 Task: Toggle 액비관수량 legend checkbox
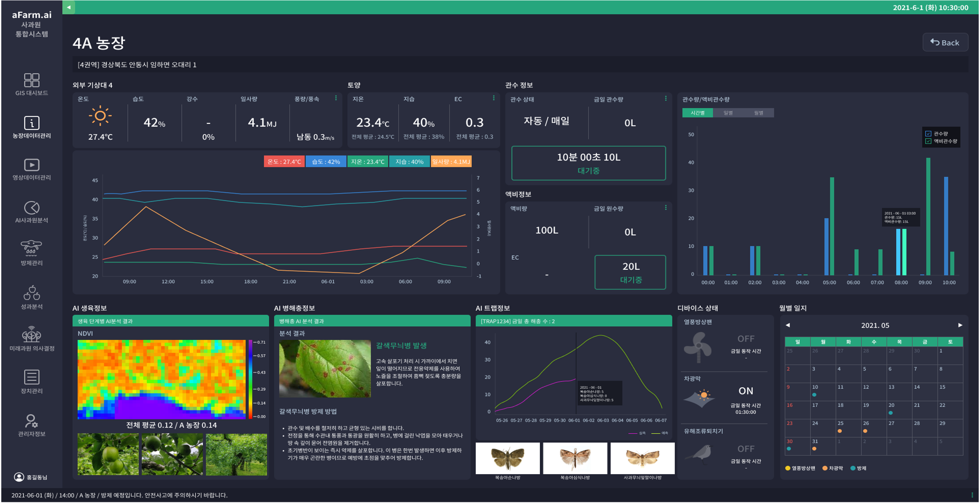coord(928,141)
